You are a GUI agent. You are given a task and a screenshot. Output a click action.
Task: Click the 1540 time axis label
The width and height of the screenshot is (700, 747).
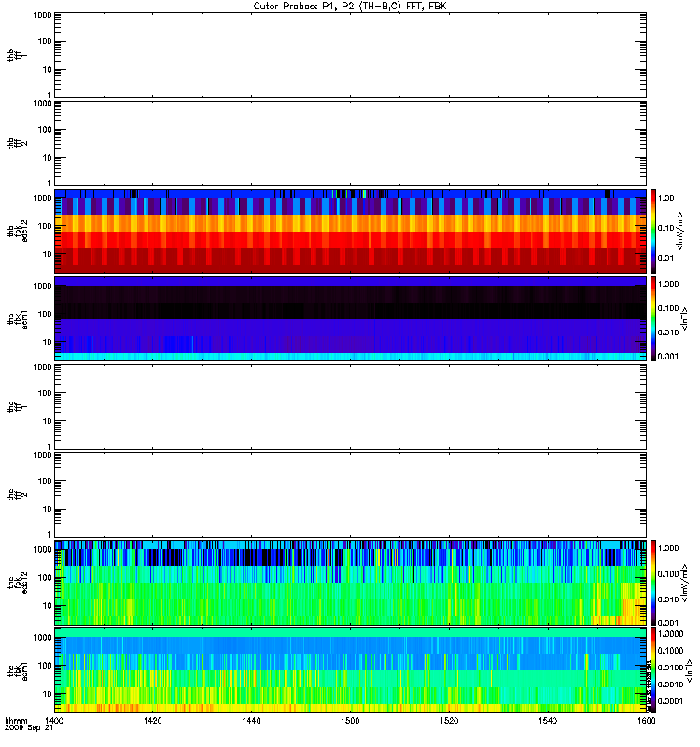(548, 720)
